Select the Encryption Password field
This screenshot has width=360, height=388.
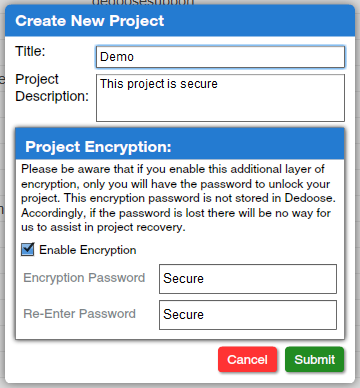(x=248, y=279)
